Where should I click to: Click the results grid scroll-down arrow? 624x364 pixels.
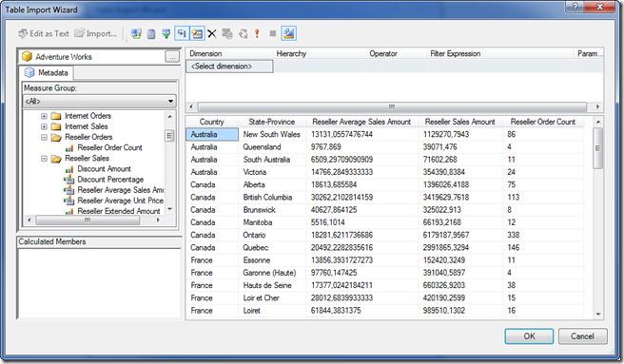[x=597, y=315]
